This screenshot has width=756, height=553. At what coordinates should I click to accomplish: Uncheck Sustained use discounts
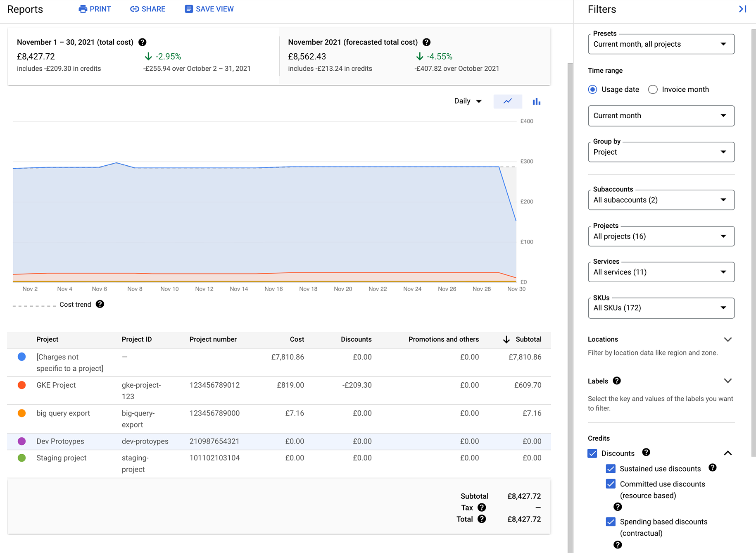(x=610, y=468)
